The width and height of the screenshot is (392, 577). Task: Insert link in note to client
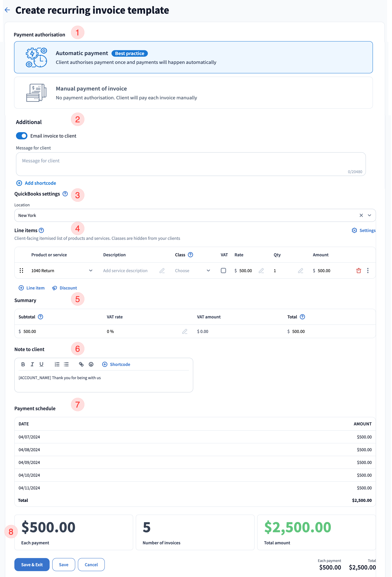(81, 364)
